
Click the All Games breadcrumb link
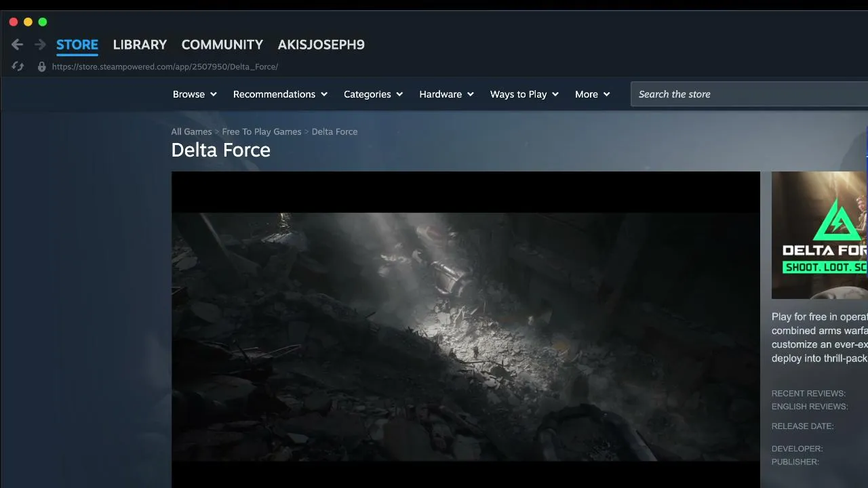[x=191, y=131]
